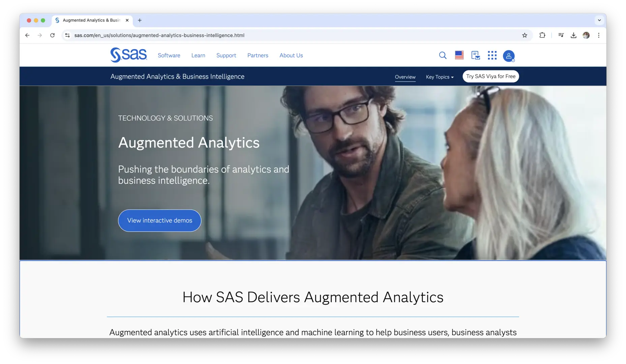
Task: Bookmark this page with the star icon
Action: 525,35
